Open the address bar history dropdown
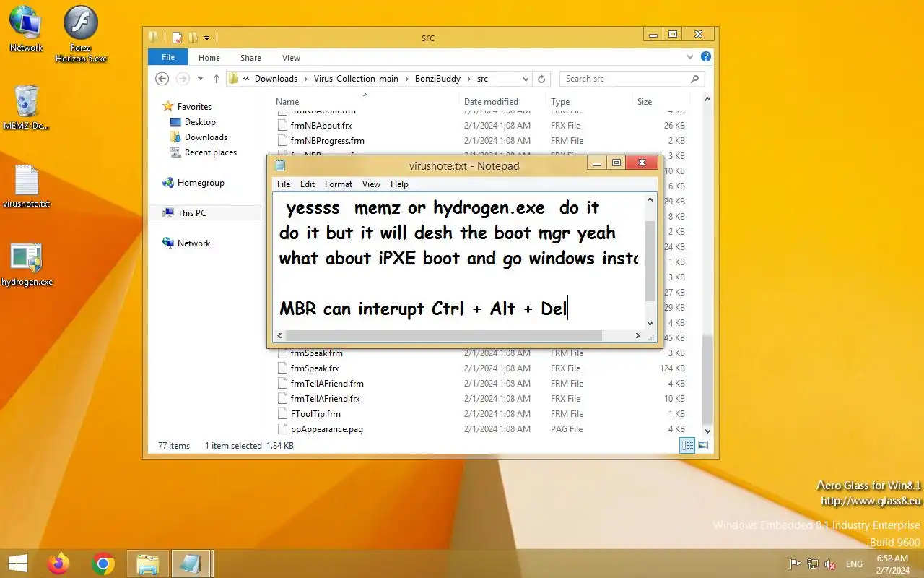Image resolution: width=924 pixels, height=578 pixels. click(x=526, y=79)
